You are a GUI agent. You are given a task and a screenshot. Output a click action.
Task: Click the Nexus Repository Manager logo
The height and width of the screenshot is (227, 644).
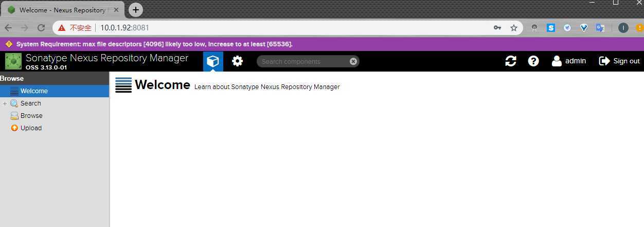13,61
